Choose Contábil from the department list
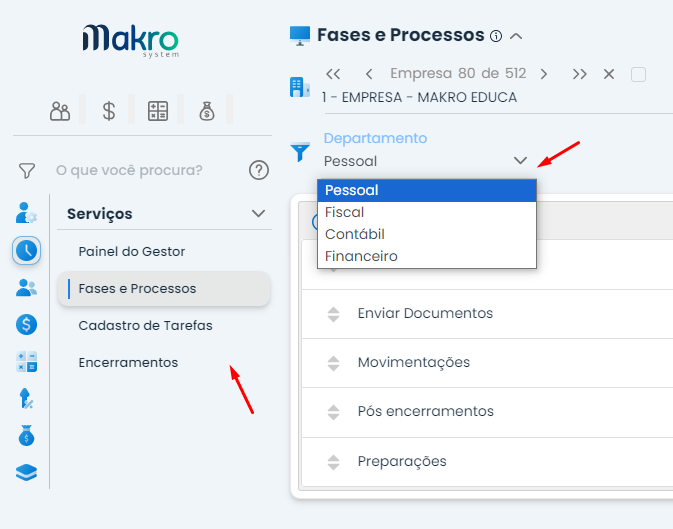 427,234
